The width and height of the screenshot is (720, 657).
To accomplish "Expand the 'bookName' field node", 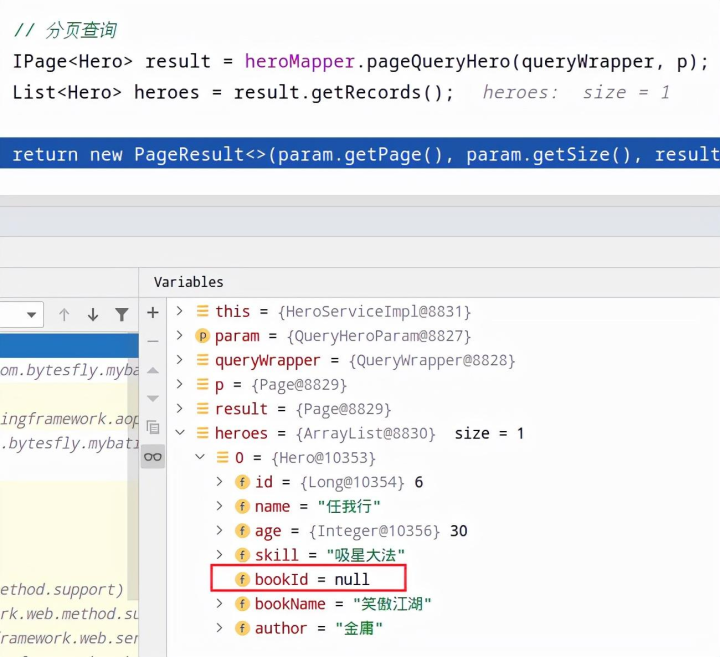I will 219,603.
